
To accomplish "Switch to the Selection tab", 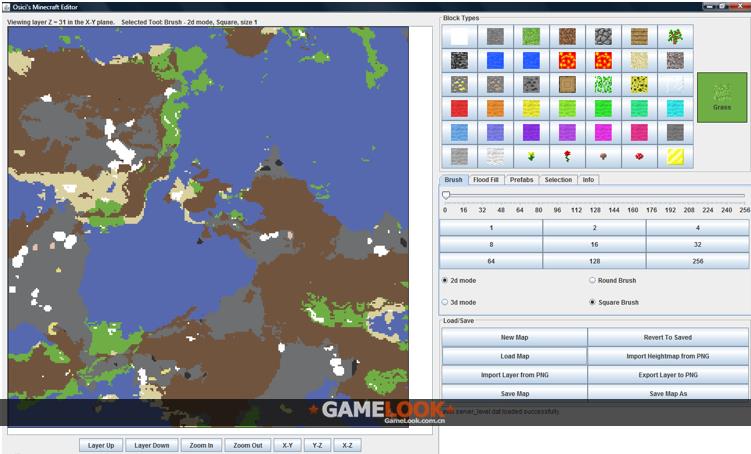I will [558, 180].
